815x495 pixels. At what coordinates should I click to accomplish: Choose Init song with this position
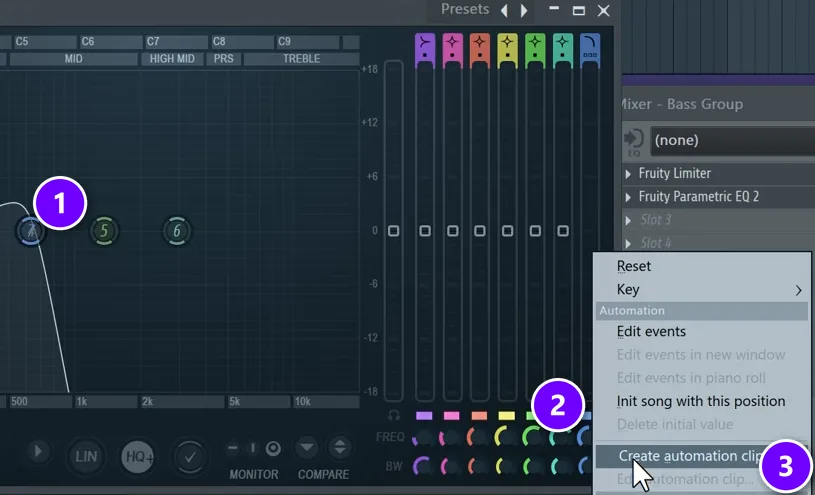702,401
